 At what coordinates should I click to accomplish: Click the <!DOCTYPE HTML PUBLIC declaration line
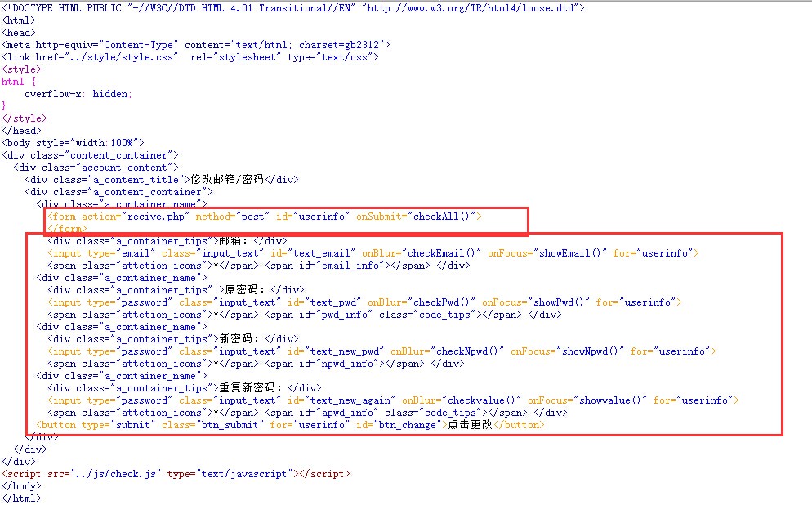293,8
